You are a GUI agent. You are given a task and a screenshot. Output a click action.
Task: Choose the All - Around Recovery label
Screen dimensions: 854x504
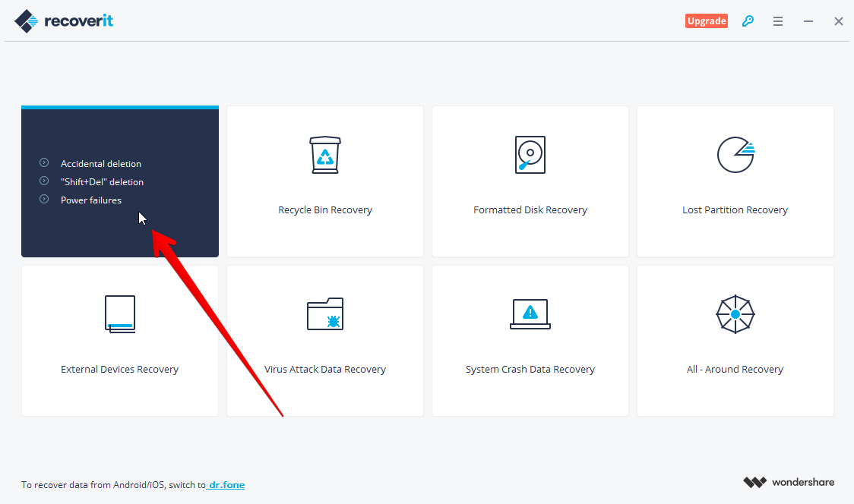(735, 369)
